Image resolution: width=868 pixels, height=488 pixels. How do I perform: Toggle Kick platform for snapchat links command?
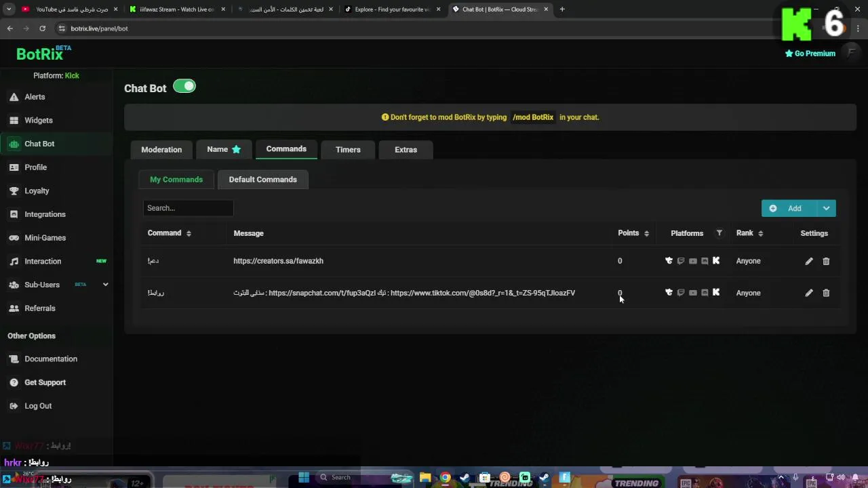[716, 293]
